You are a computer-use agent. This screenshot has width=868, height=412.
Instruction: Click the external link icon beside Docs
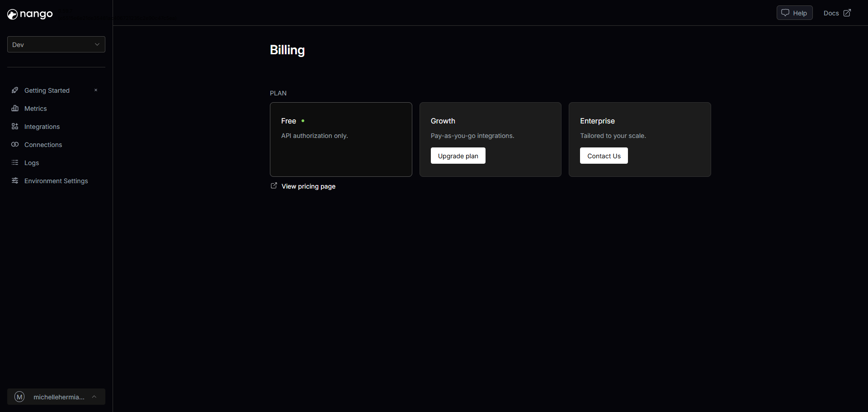click(847, 13)
